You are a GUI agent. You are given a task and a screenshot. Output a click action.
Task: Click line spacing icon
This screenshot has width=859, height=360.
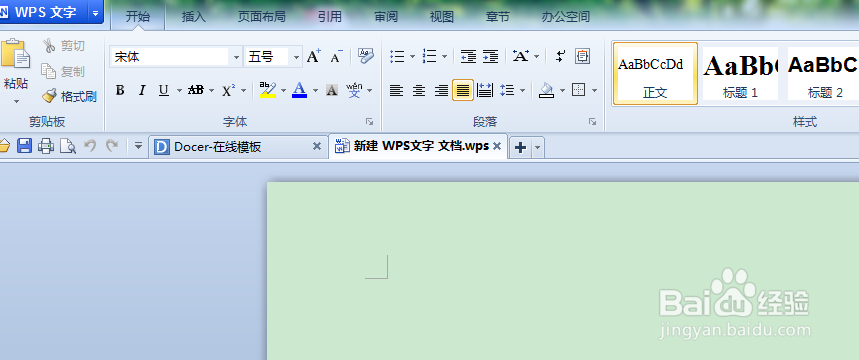[507, 90]
